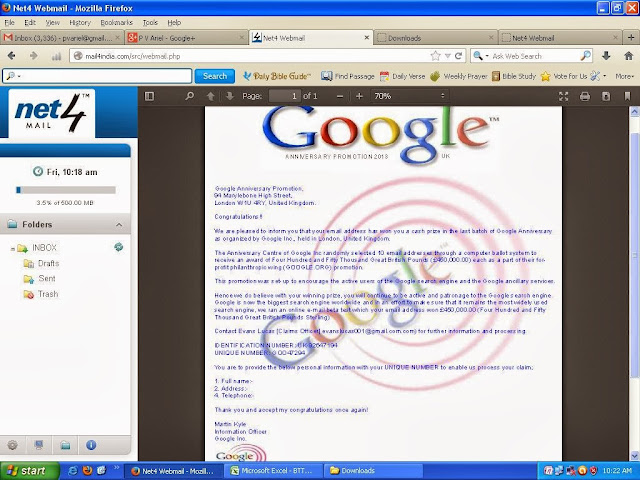
Task: Open Daily Bible Guide toolbar link
Action: tap(277, 76)
